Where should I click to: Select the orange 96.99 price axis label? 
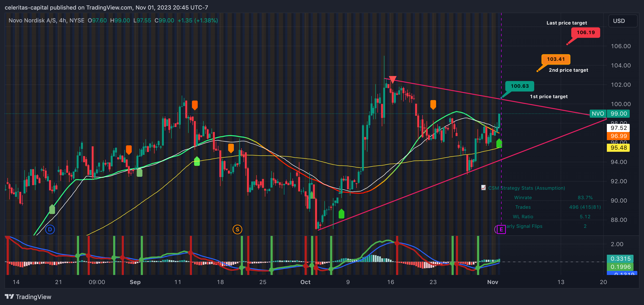point(619,136)
